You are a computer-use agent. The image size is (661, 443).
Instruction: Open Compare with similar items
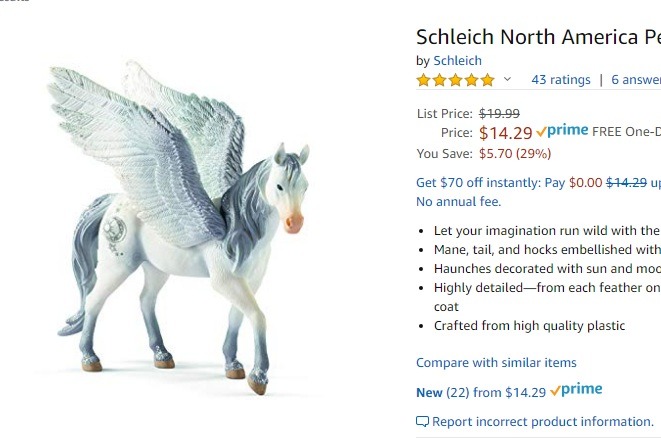[496, 363]
